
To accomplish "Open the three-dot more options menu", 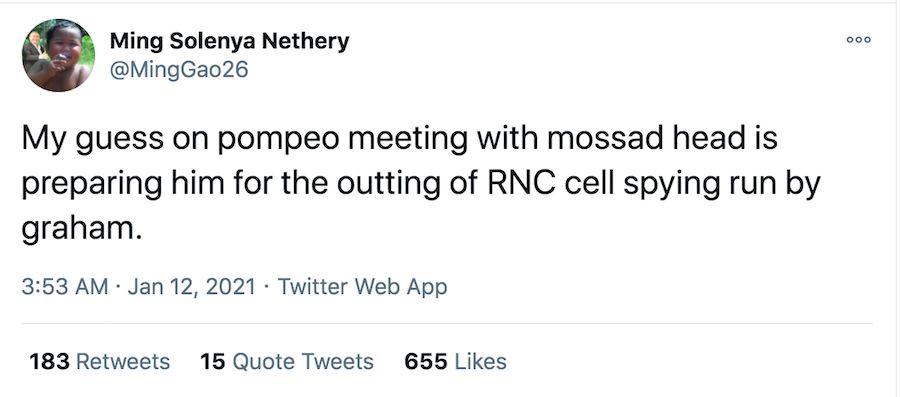I will point(859,40).
